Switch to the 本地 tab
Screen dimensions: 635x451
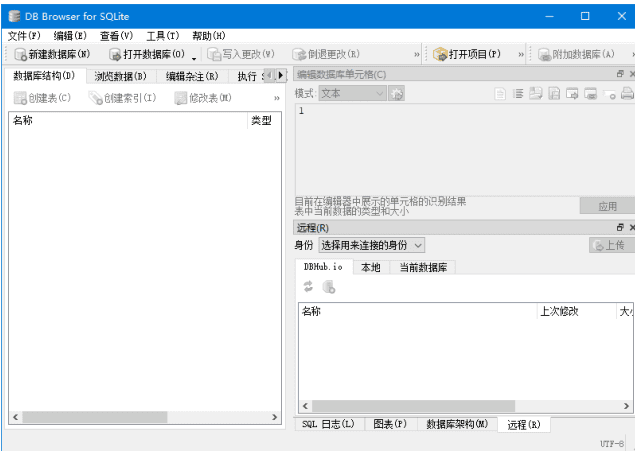(371, 267)
